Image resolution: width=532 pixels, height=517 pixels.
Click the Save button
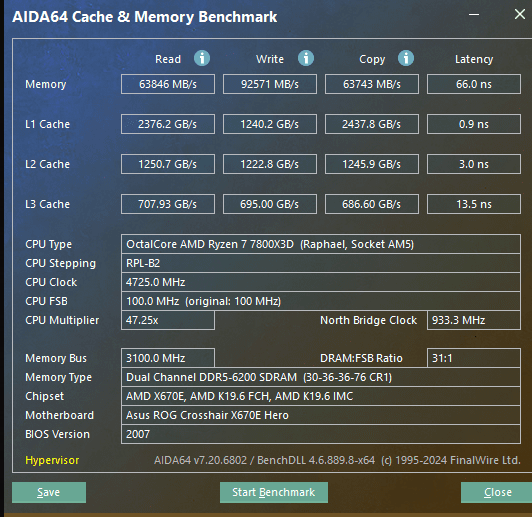coord(49,492)
